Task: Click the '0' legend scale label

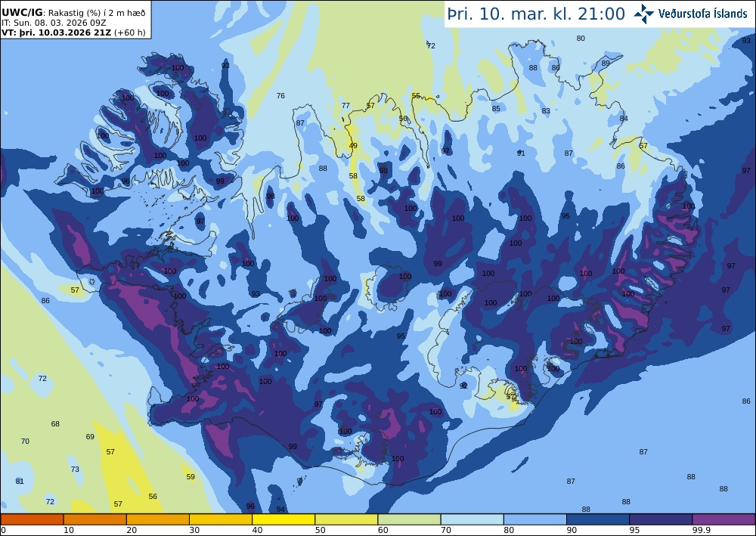Action: click(x=3, y=530)
